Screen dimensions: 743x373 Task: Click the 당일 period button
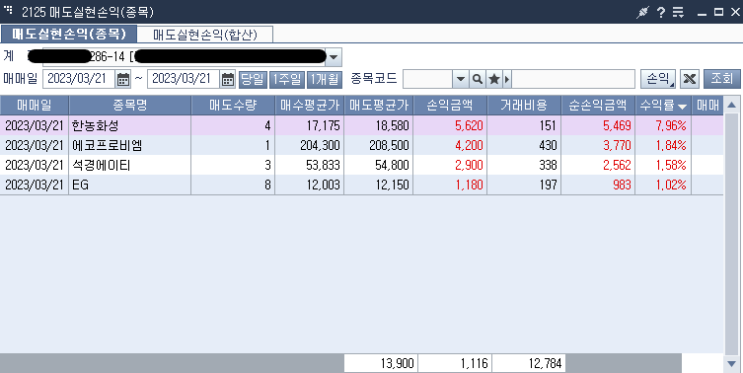click(x=253, y=79)
